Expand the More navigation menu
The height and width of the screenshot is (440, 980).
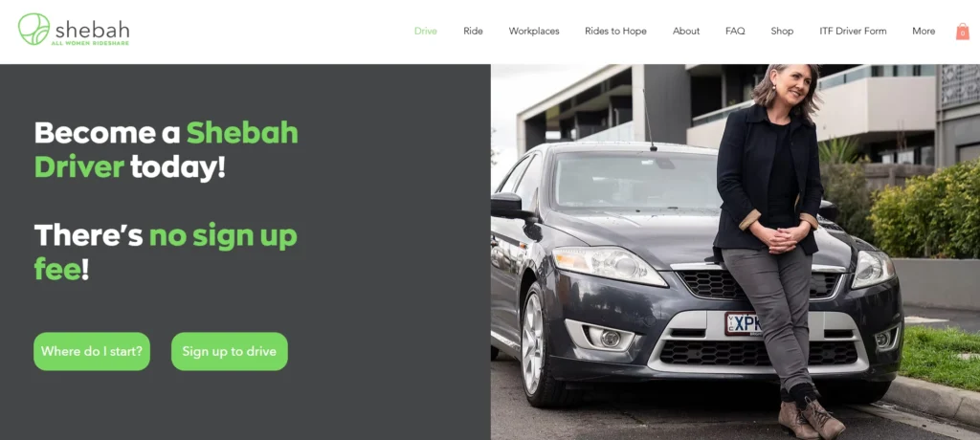pyautogui.click(x=924, y=32)
